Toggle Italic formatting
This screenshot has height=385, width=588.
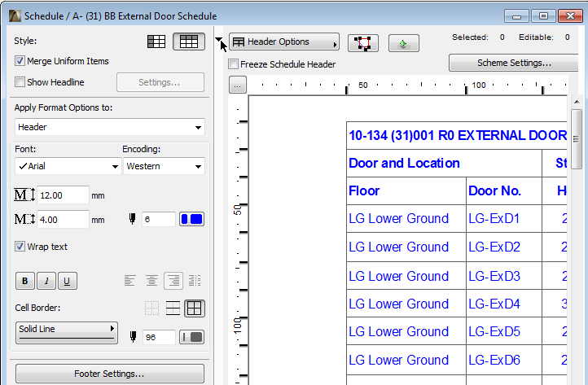click(46, 281)
